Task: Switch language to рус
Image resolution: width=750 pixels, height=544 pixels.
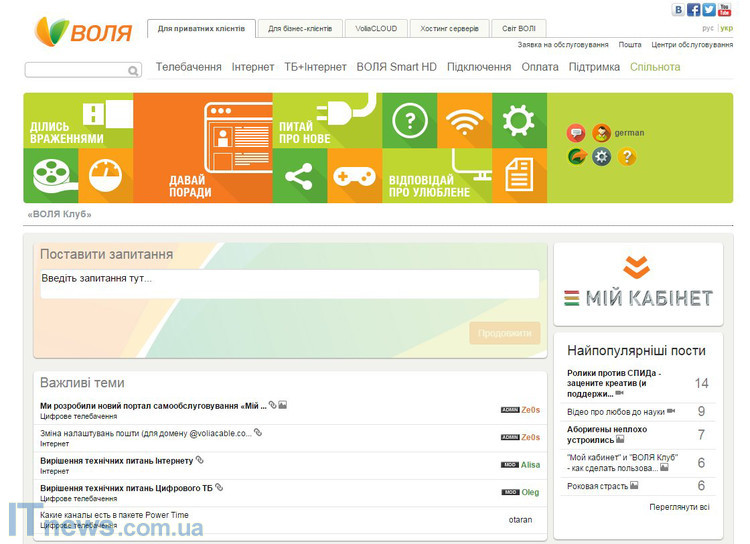Action: point(708,28)
